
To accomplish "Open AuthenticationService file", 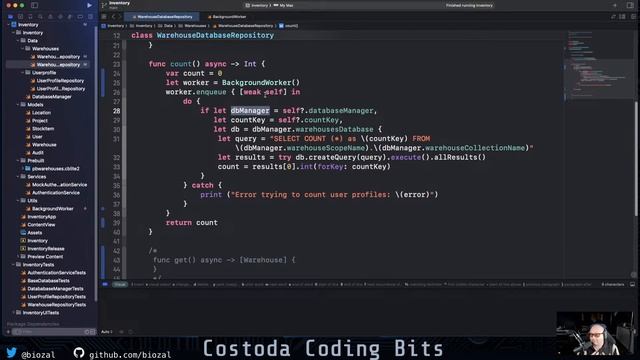I will [x=56, y=193].
